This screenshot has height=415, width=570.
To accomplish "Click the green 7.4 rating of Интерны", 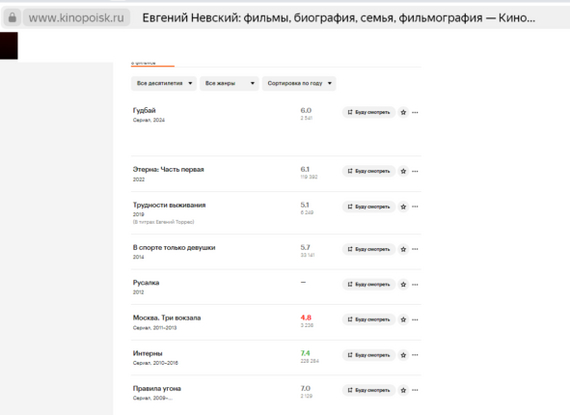I will [305, 353].
